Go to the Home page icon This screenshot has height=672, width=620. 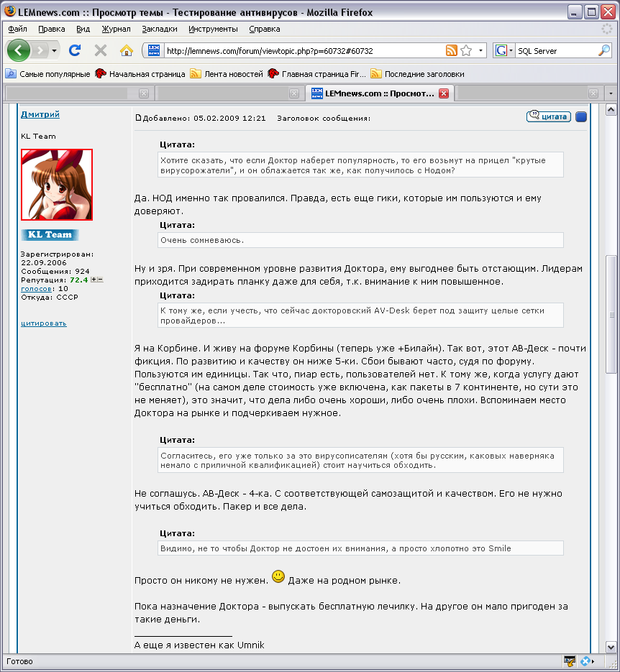(126, 50)
